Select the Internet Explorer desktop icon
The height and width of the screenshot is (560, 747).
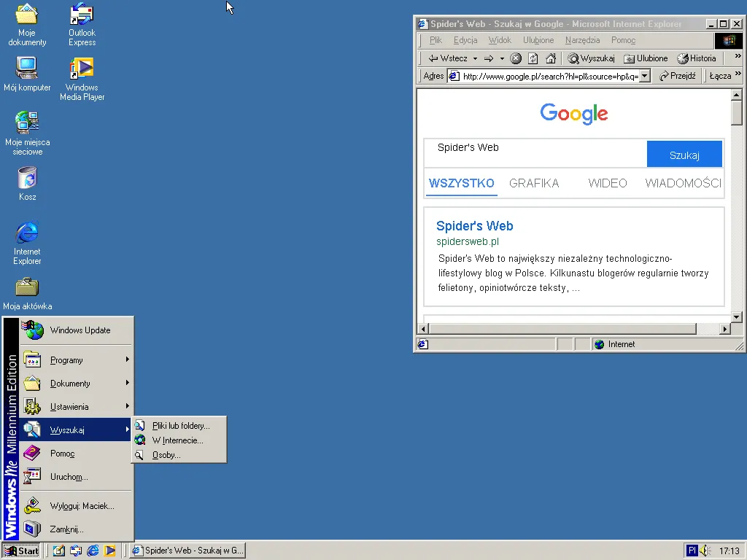click(27, 243)
